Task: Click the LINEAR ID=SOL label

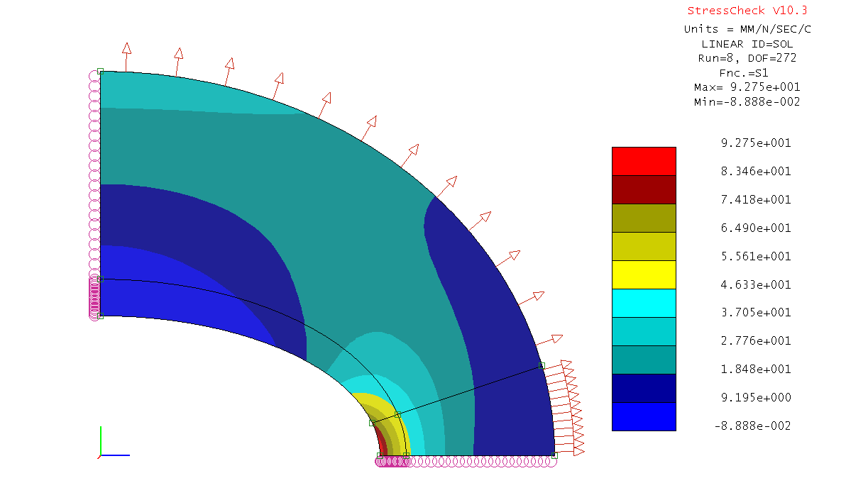Action: (747, 44)
